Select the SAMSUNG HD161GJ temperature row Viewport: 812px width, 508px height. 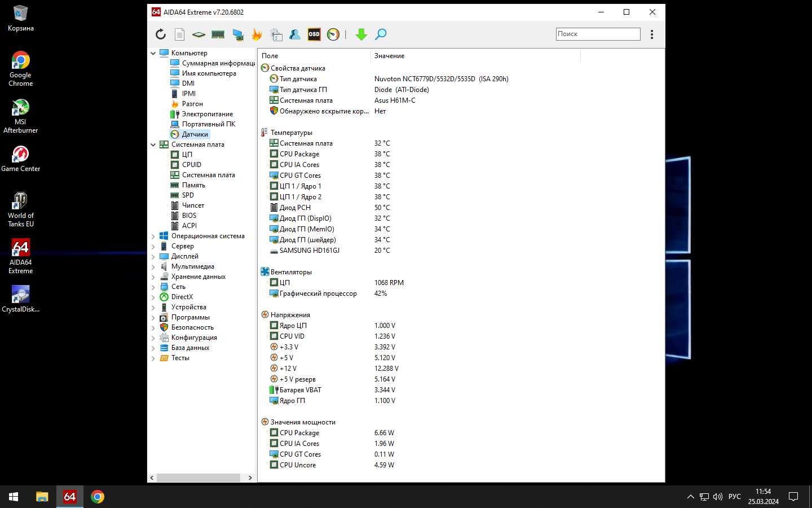coord(461,251)
